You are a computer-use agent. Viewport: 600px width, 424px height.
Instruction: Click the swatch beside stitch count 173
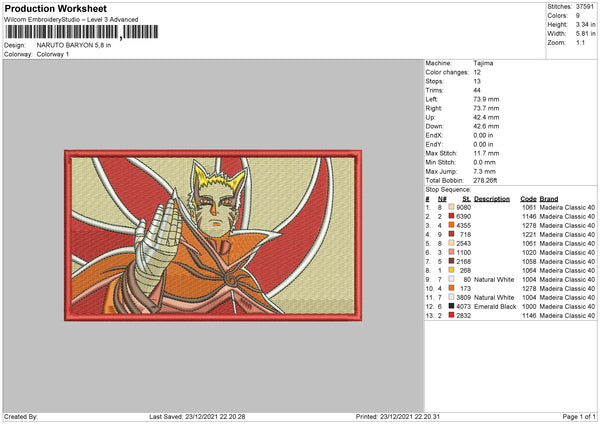pos(452,288)
